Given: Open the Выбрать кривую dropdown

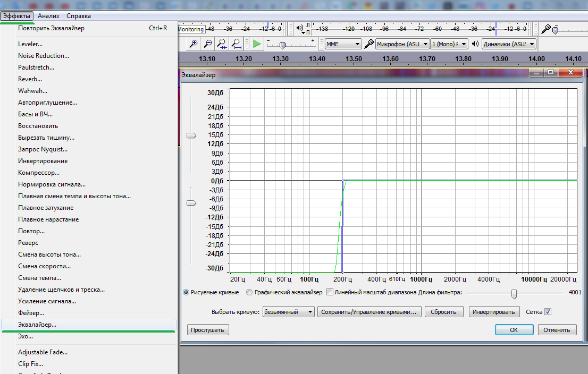Looking at the screenshot, I should tap(289, 312).
